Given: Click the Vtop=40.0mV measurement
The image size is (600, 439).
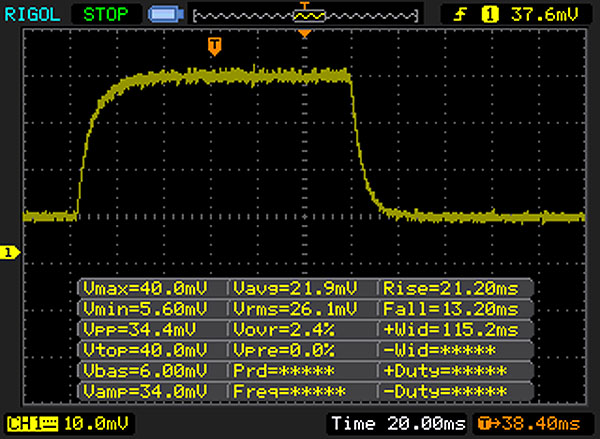Looking at the screenshot, I should (145, 350).
